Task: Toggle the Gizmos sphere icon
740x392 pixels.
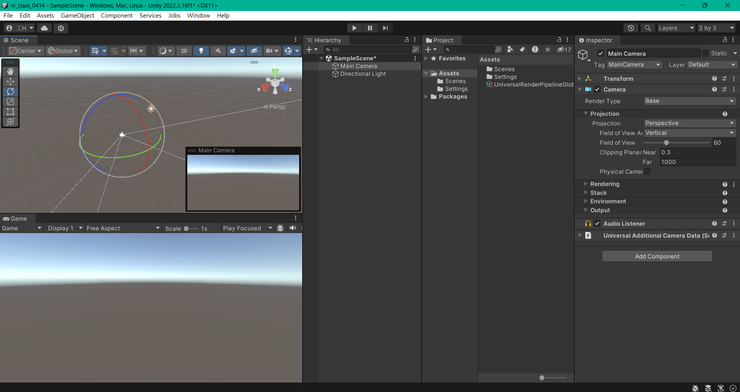Action: (x=288, y=50)
